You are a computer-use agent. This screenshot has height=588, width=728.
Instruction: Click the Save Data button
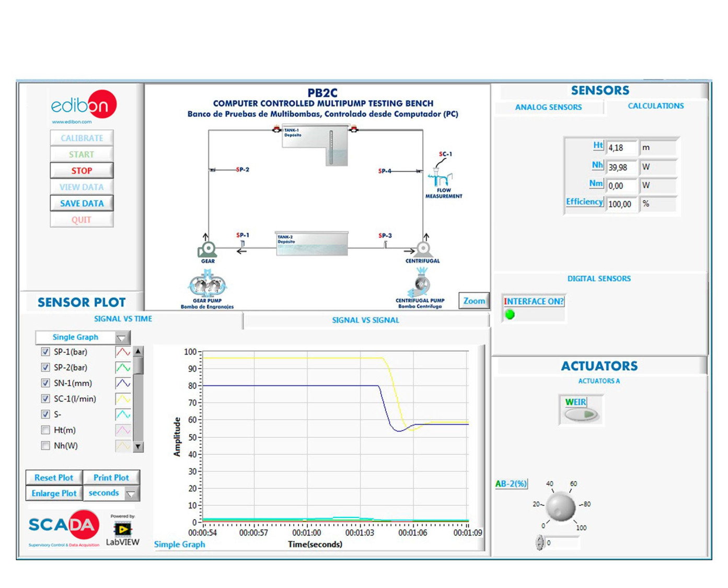[x=82, y=203]
